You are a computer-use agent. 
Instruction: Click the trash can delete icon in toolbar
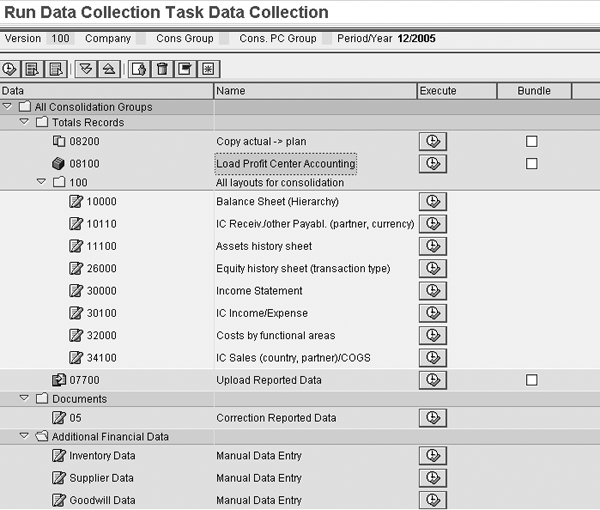tap(162, 69)
